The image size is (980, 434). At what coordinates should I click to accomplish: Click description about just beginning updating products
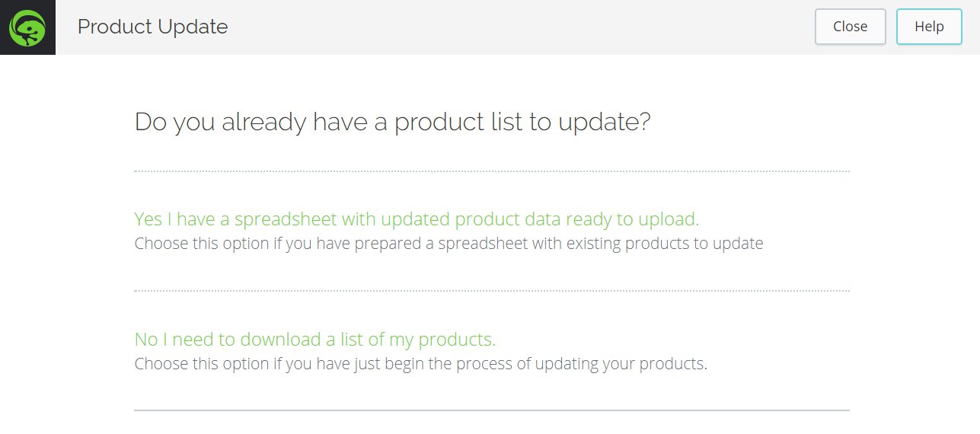420,363
